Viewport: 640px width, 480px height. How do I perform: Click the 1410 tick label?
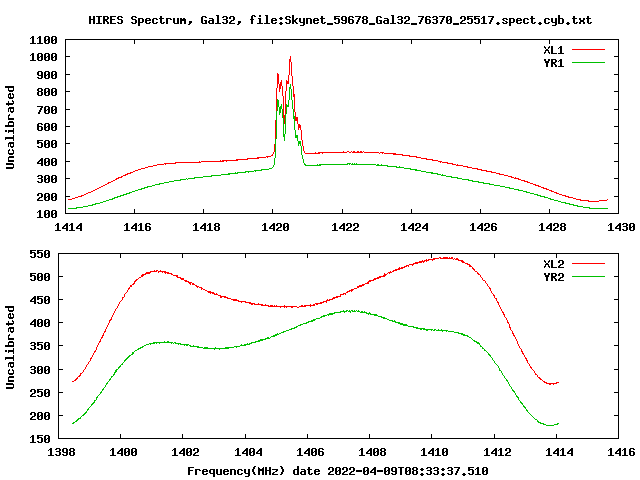[434, 452]
